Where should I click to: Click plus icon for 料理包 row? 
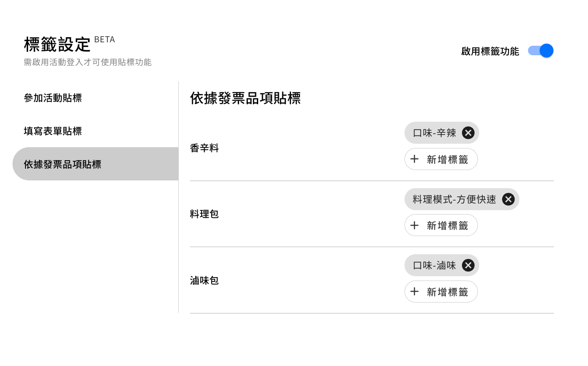coord(414,225)
